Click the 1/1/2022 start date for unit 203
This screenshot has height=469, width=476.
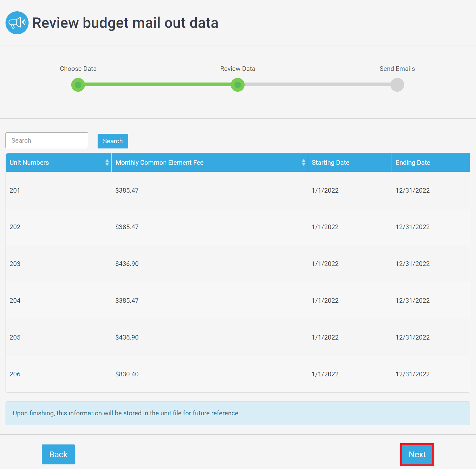point(325,264)
